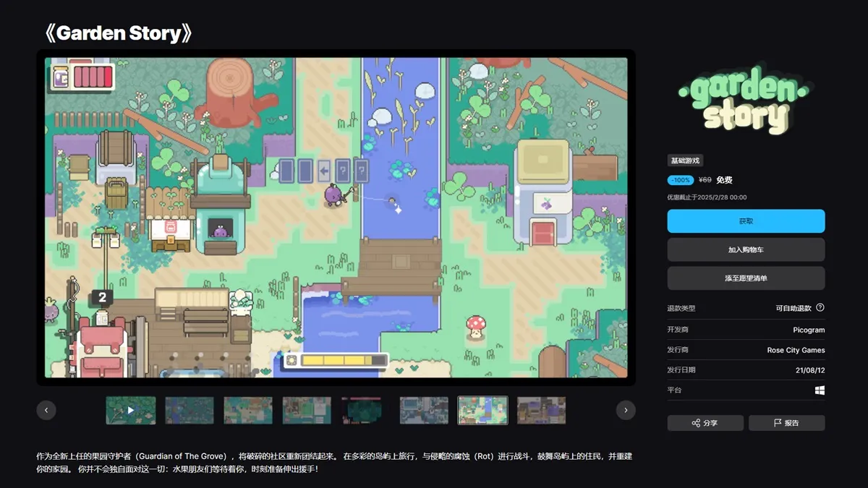This screenshot has height=488, width=868.
Task: Select the second carousel thumbnail
Action: (190, 410)
